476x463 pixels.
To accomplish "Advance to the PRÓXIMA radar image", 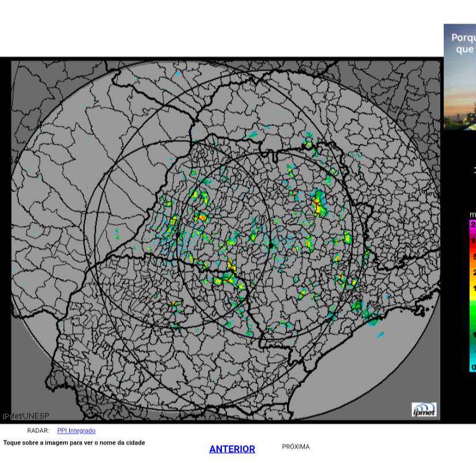I will pos(296,447).
